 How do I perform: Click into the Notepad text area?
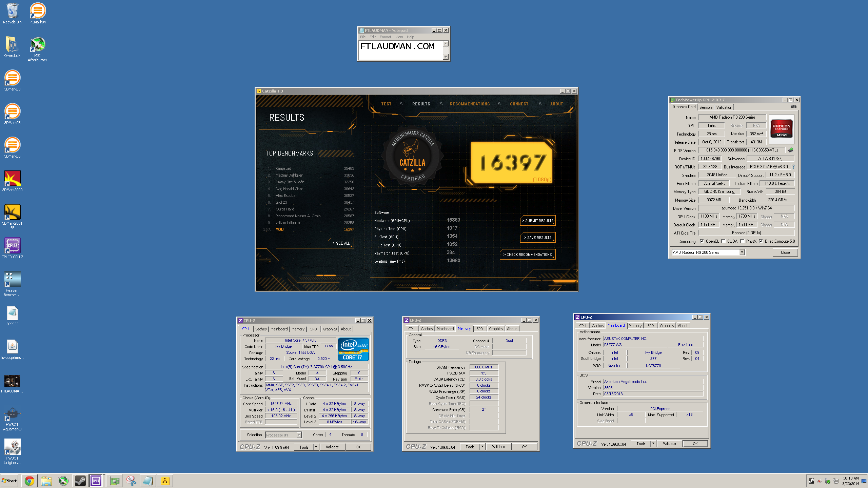coord(401,50)
